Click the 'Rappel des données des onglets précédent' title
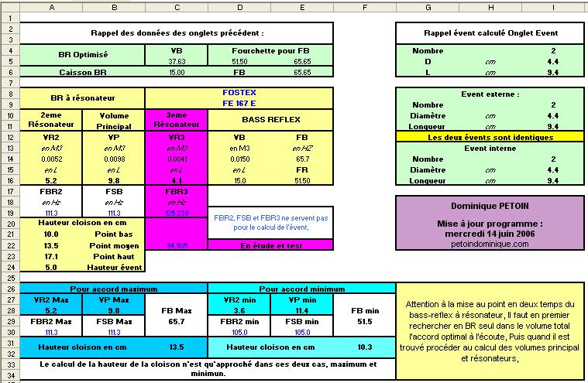This screenshot has width=588, height=383. pyautogui.click(x=177, y=33)
